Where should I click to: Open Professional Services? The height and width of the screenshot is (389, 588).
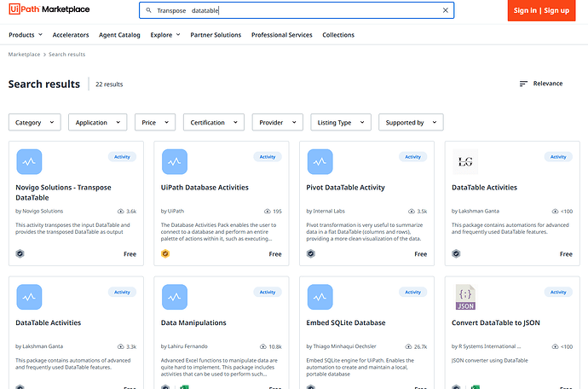coord(281,35)
